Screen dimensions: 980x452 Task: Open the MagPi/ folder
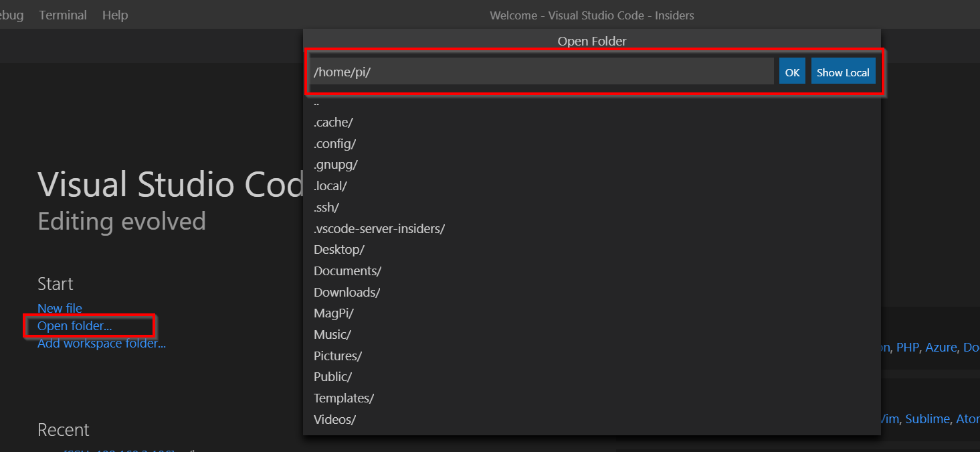(333, 313)
